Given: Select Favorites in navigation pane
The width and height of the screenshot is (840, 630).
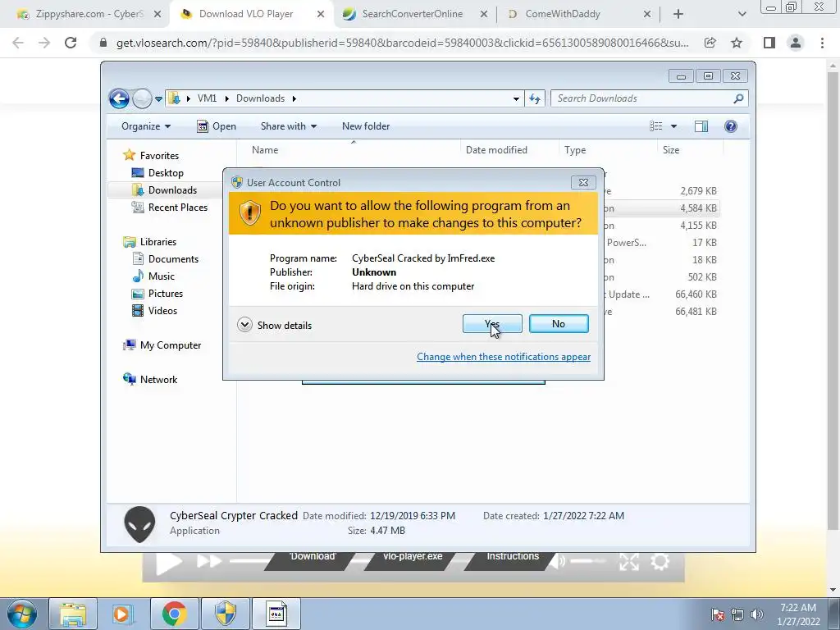Looking at the screenshot, I should pyautogui.click(x=159, y=155).
